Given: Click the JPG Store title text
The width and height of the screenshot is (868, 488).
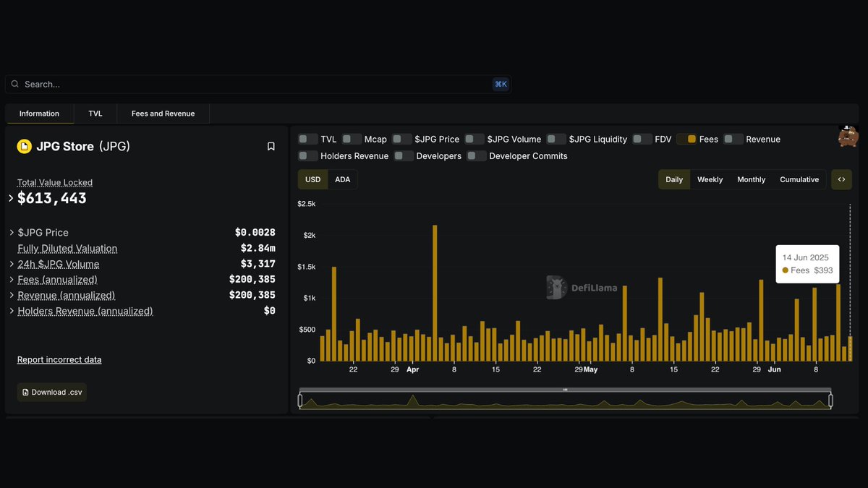Looking at the screenshot, I should [65, 146].
